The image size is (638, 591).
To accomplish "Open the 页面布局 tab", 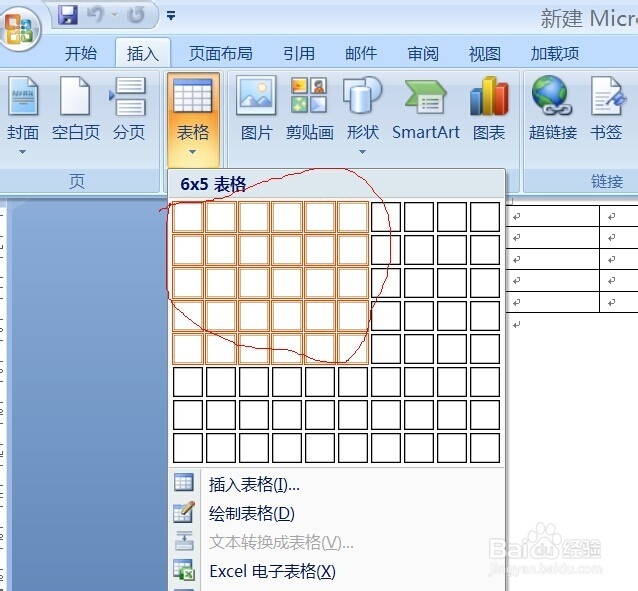I will tap(221, 53).
